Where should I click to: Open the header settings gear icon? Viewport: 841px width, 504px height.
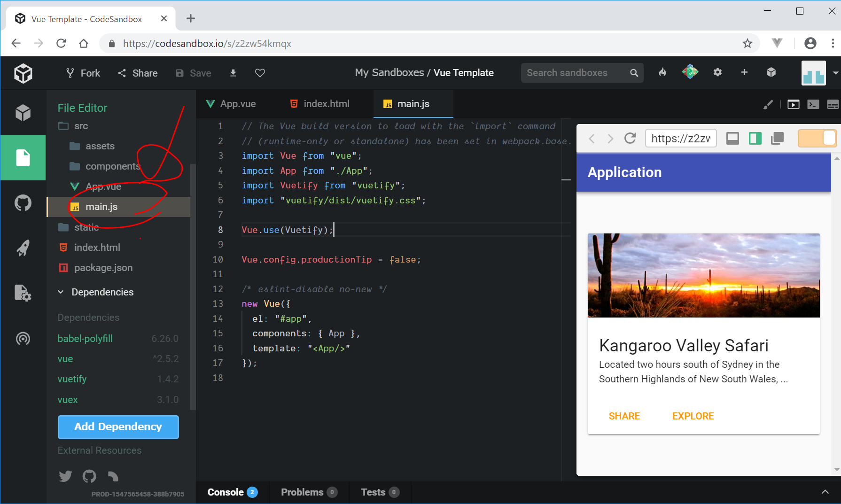pos(717,72)
